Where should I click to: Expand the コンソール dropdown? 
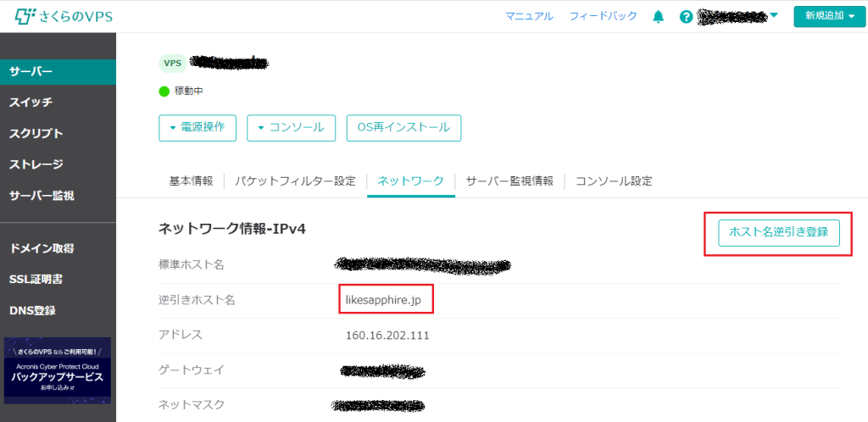[x=291, y=127]
